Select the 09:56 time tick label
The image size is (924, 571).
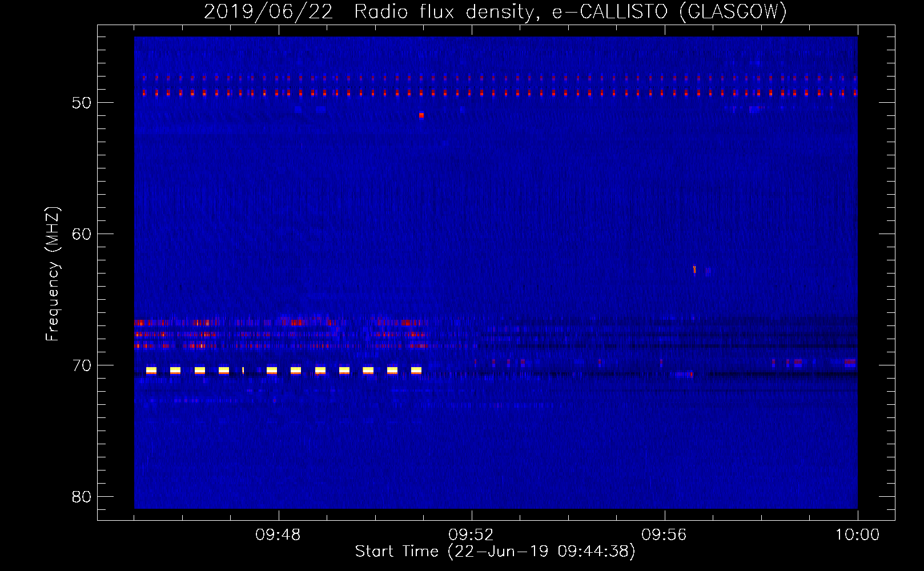click(x=664, y=535)
